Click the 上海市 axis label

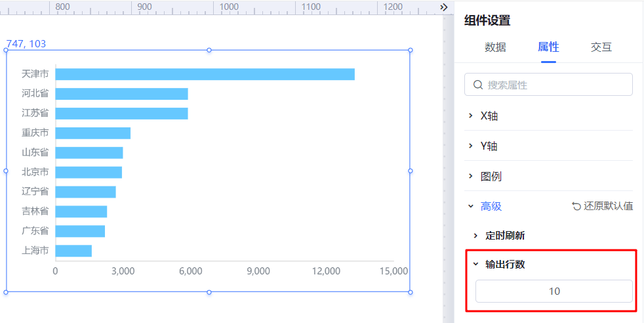[x=35, y=251]
